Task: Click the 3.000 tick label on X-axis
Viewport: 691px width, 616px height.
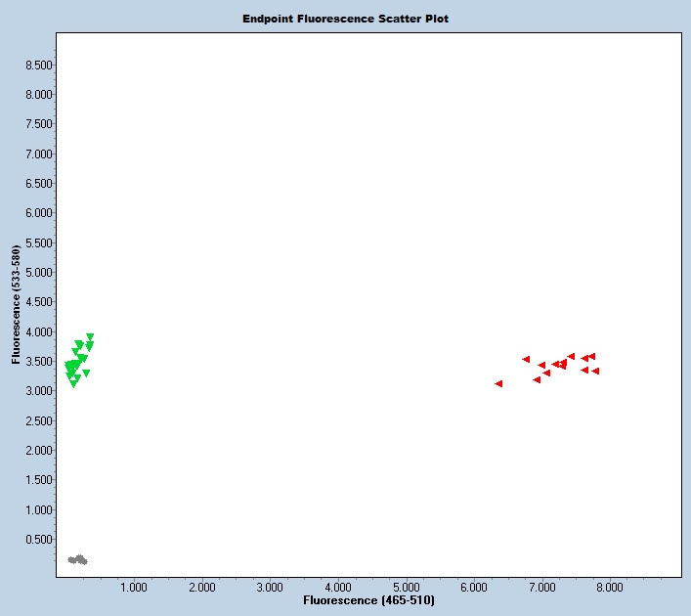Action: [x=269, y=587]
